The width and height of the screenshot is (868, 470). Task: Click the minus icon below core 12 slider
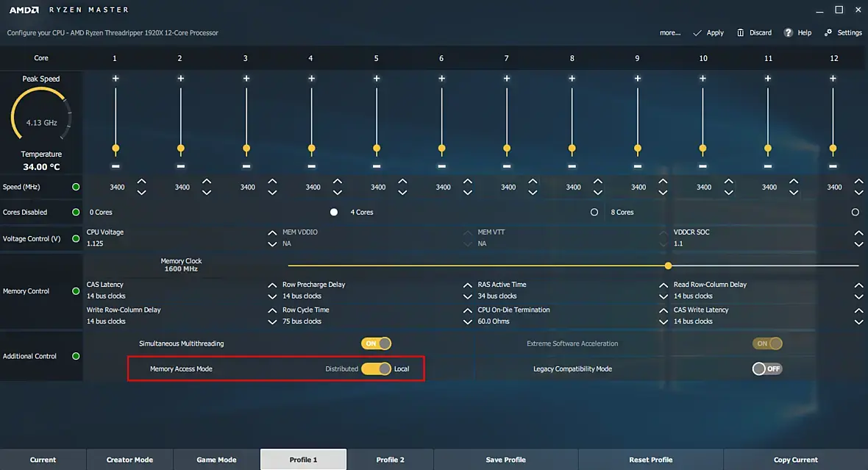coord(833,166)
